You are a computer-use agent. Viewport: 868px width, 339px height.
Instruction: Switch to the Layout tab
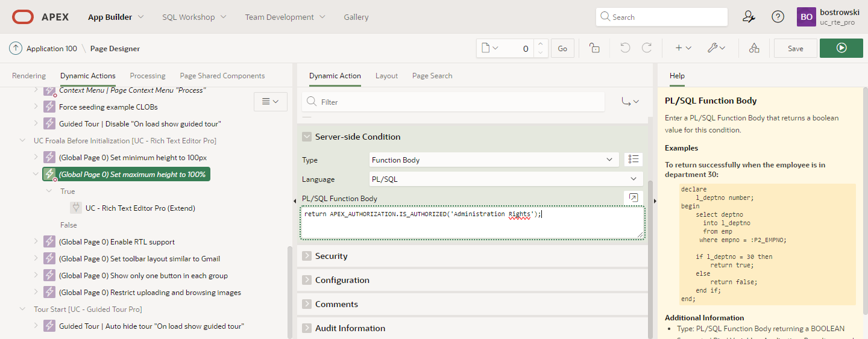(386, 75)
